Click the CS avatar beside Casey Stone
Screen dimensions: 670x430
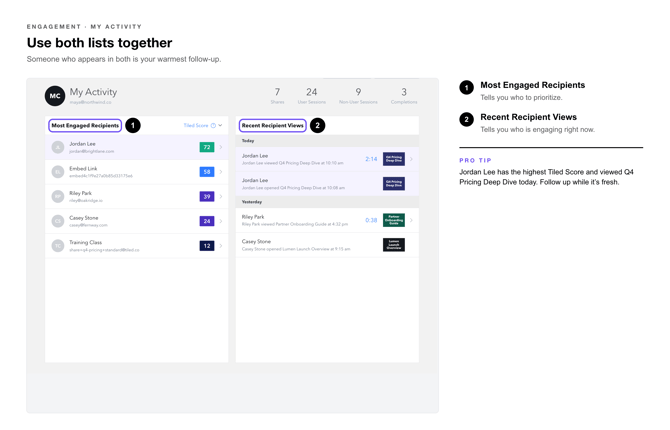pyautogui.click(x=58, y=221)
